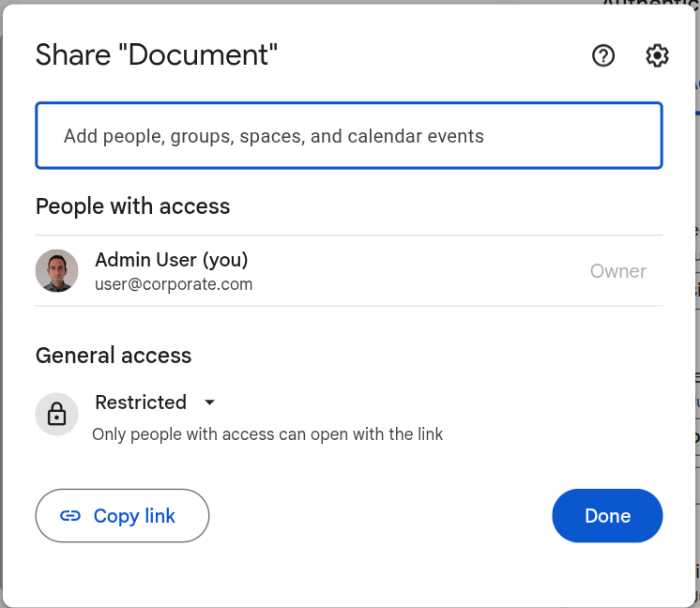Screen dimensions: 700x608
Task: Click the lock icon under General access
Action: [x=56, y=414]
